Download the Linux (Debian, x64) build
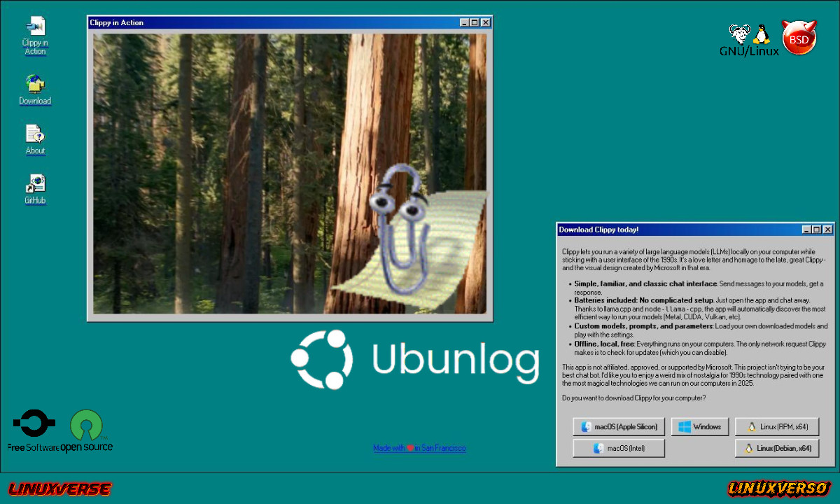This screenshot has height=504, width=840. pos(777,448)
